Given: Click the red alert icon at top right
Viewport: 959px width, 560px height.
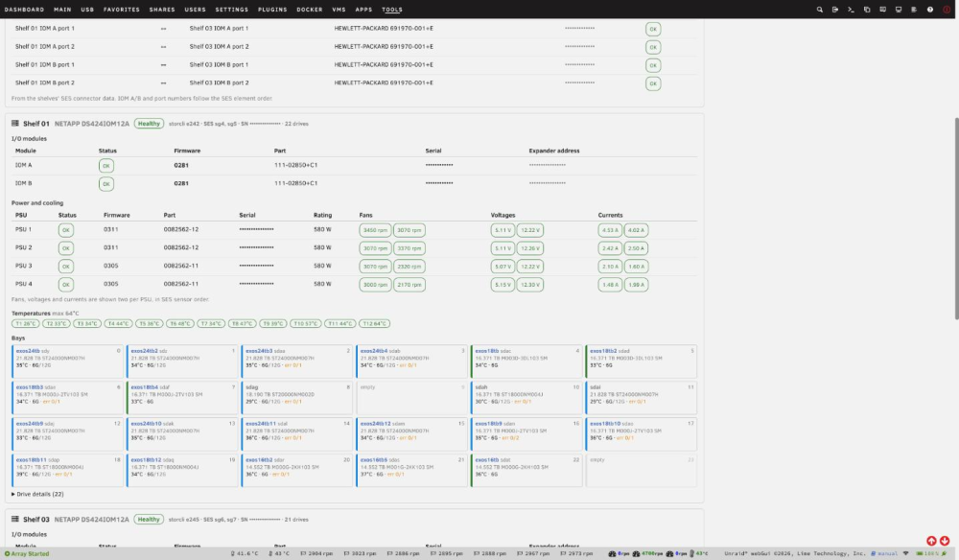Looking at the screenshot, I should (x=947, y=10).
